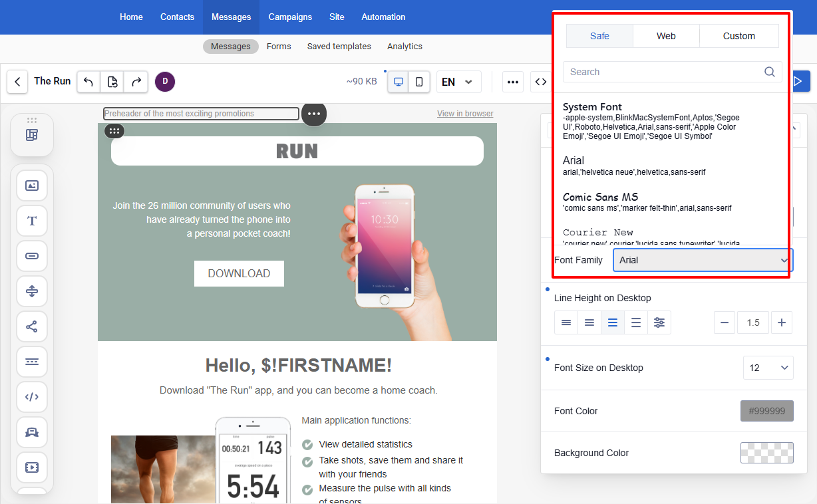
Task: Click the back arrow next to The Run
Action: [x=17, y=82]
